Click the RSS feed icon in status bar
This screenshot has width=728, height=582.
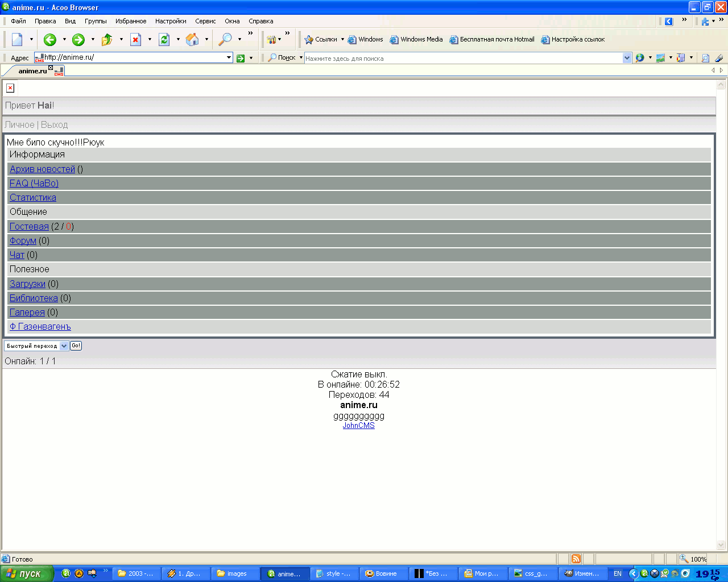576,559
